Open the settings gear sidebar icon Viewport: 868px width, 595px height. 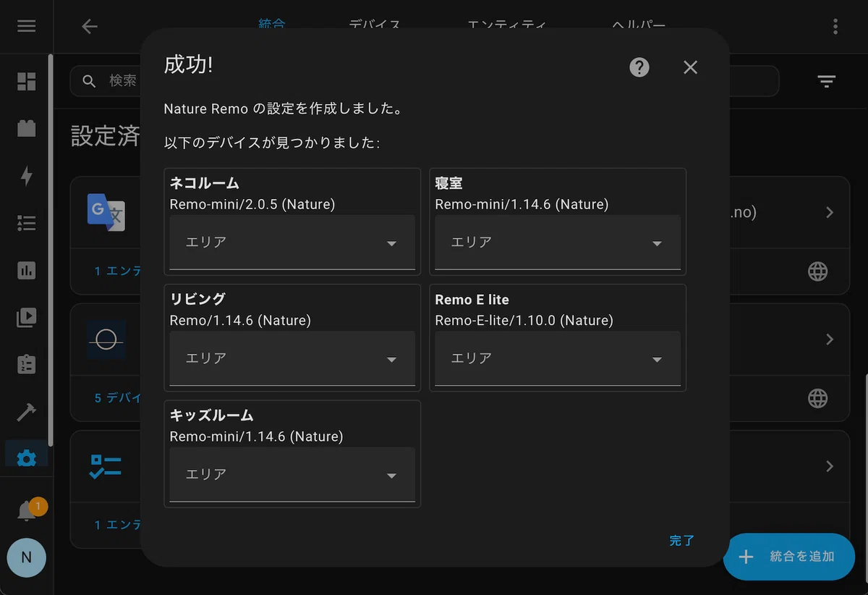[x=27, y=458]
